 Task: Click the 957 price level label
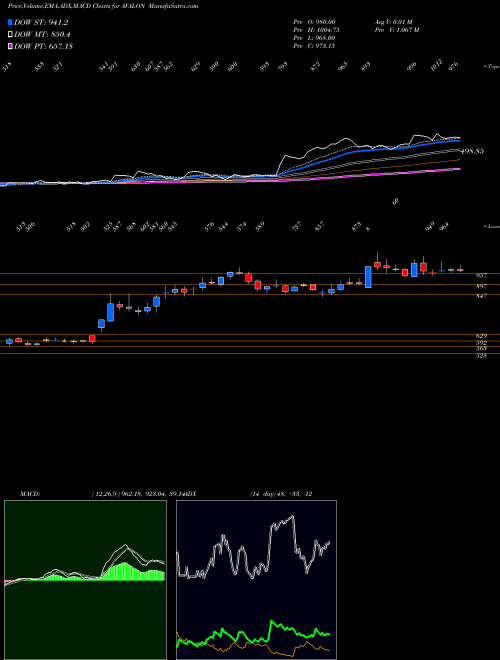[481, 276]
